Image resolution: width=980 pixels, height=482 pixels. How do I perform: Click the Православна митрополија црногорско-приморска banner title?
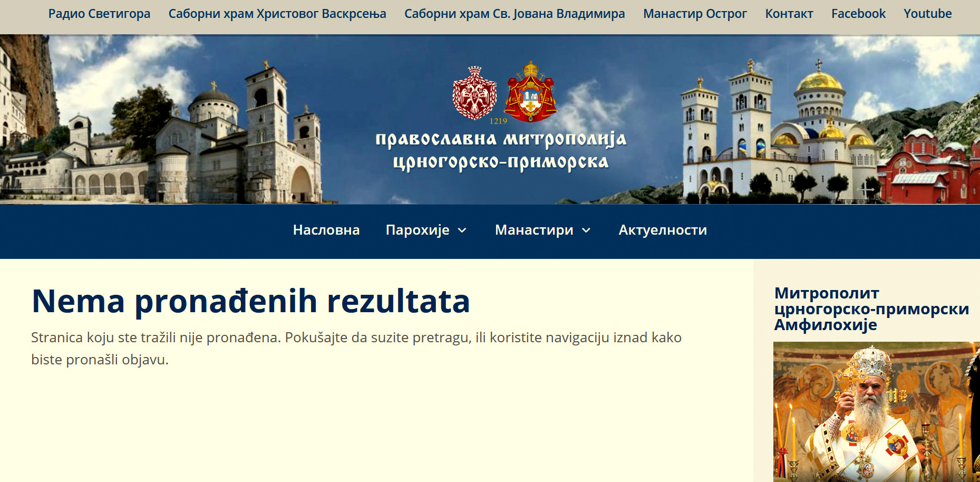click(x=501, y=150)
